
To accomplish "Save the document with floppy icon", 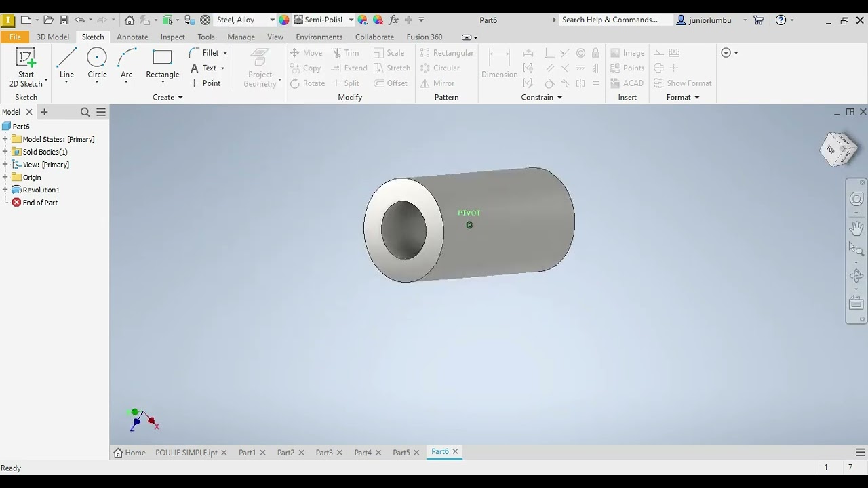I will [64, 20].
